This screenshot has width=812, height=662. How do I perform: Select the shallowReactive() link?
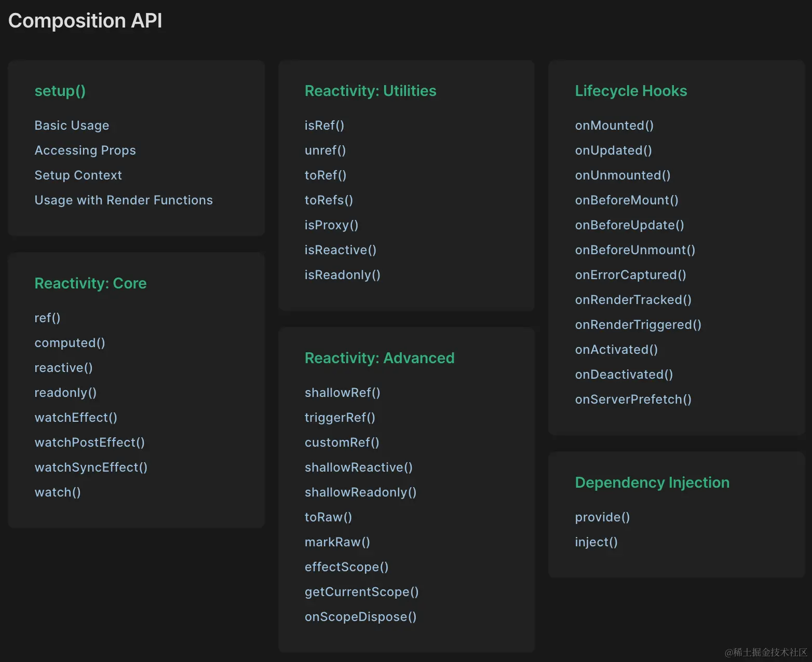click(358, 467)
